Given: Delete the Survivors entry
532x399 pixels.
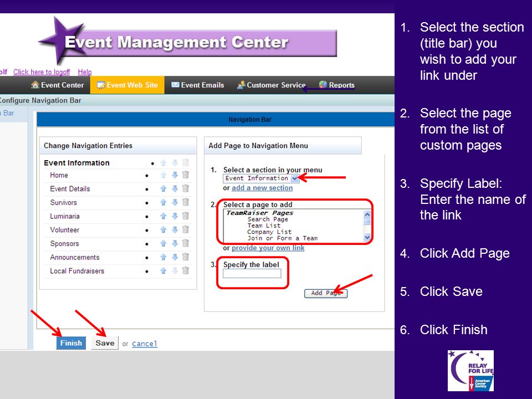Looking at the screenshot, I should coord(185,202).
